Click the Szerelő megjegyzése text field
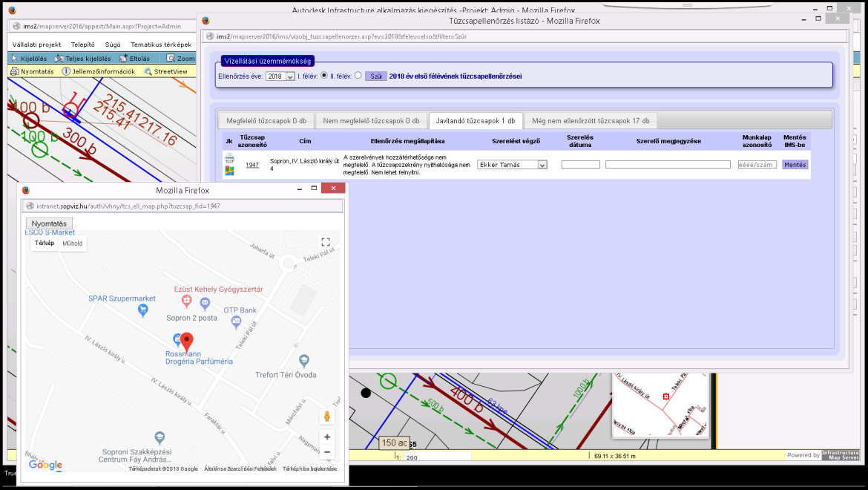This screenshot has height=490, width=868. 668,164
